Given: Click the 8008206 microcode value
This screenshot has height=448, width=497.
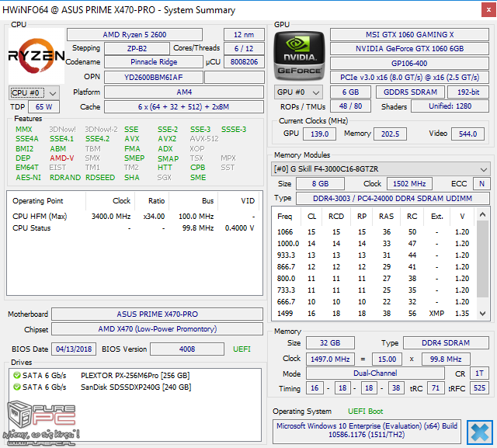Looking at the screenshot, I should tap(244, 62).
